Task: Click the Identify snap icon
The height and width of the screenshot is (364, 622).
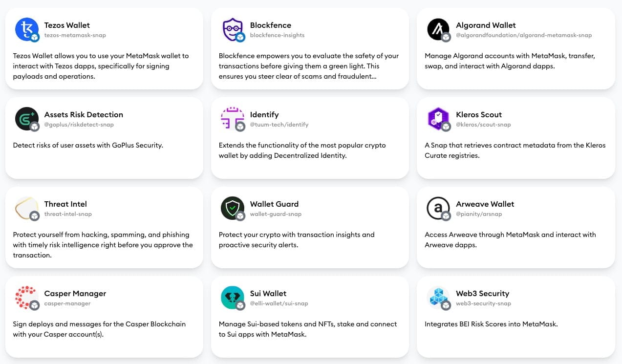Action: pos(232,119)
